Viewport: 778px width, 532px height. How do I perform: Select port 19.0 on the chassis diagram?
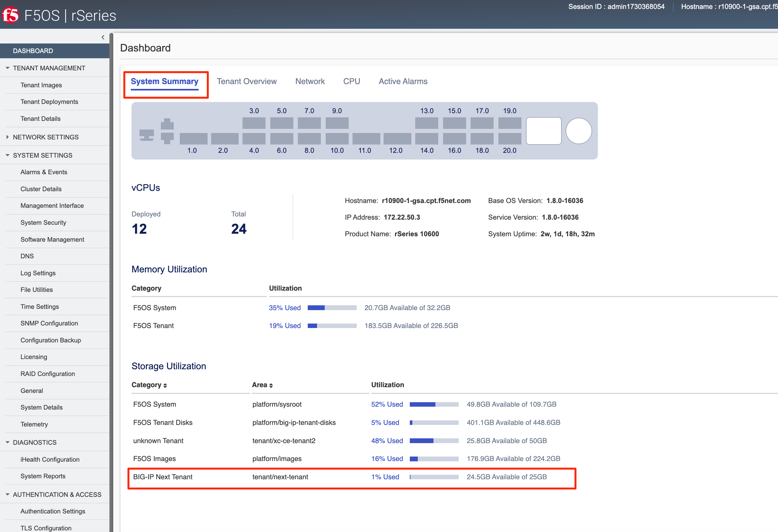pos(510,123)
